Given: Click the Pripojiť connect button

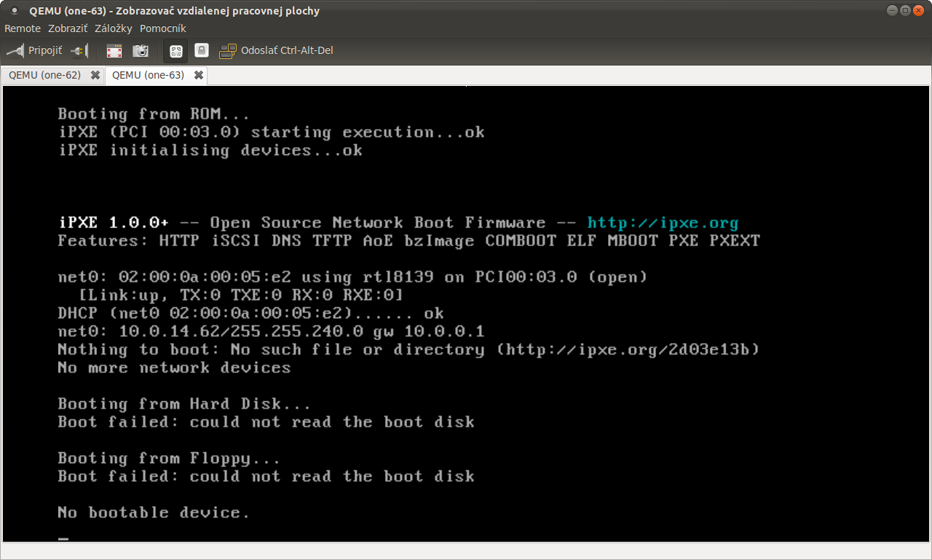Looking at the screenshot, I should [34, 51].
